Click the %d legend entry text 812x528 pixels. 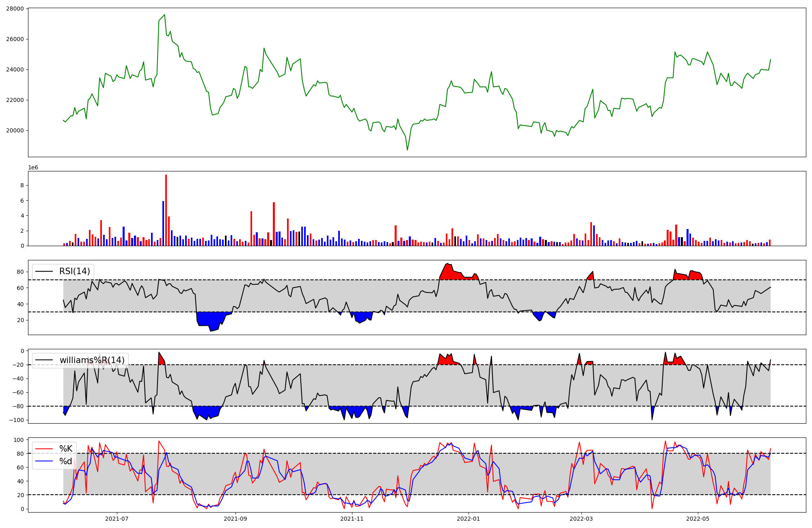[x=66, y=461]
